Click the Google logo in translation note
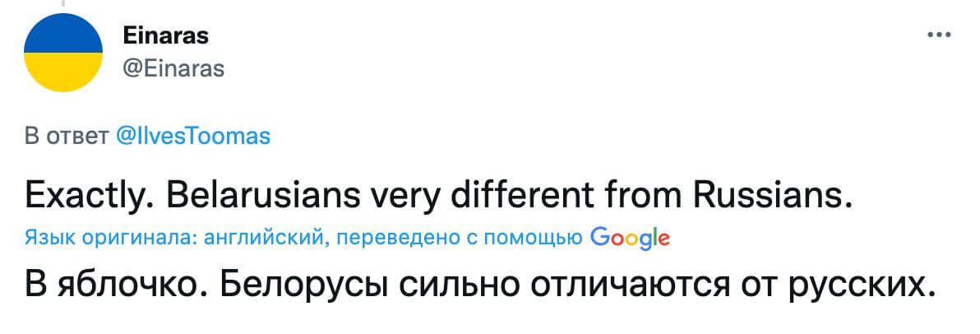 pos(630,239)
